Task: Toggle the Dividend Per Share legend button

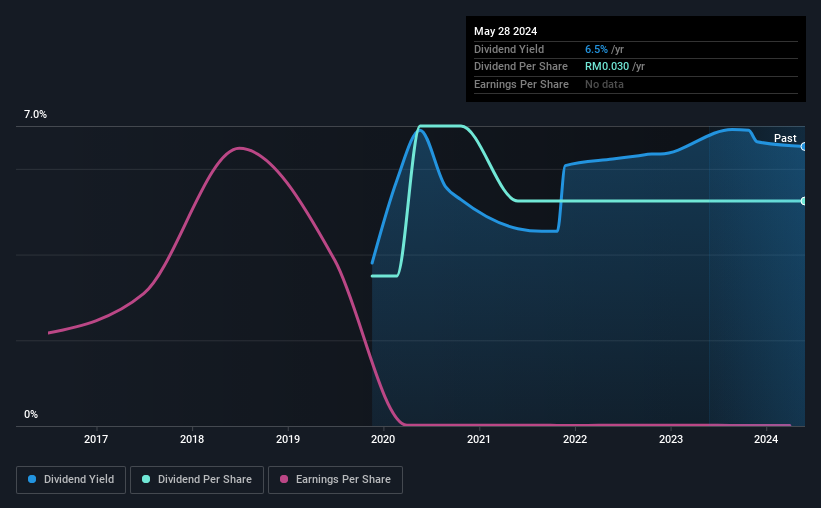Action: [x=197, y=479]
